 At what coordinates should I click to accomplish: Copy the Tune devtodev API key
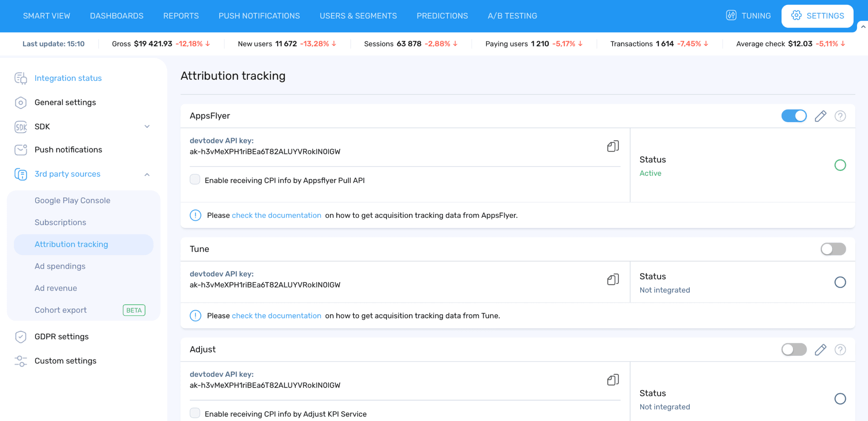[x=613, y=279]
